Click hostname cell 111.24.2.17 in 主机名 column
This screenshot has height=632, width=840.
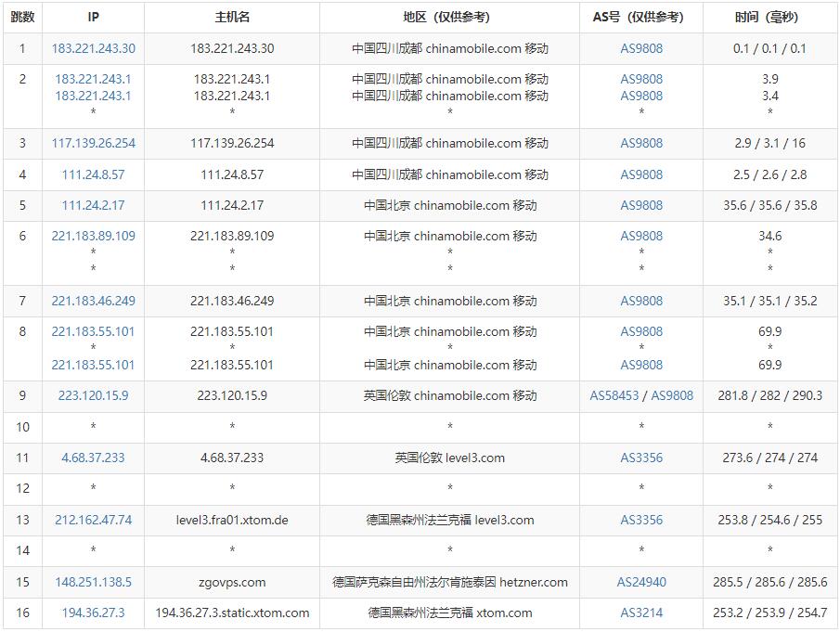[x=232, y=205]
